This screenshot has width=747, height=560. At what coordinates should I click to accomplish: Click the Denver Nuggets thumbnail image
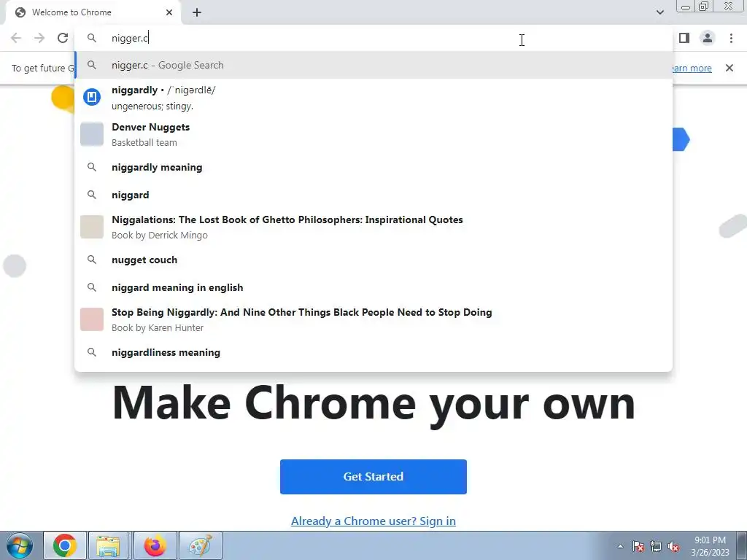[92, 134]
